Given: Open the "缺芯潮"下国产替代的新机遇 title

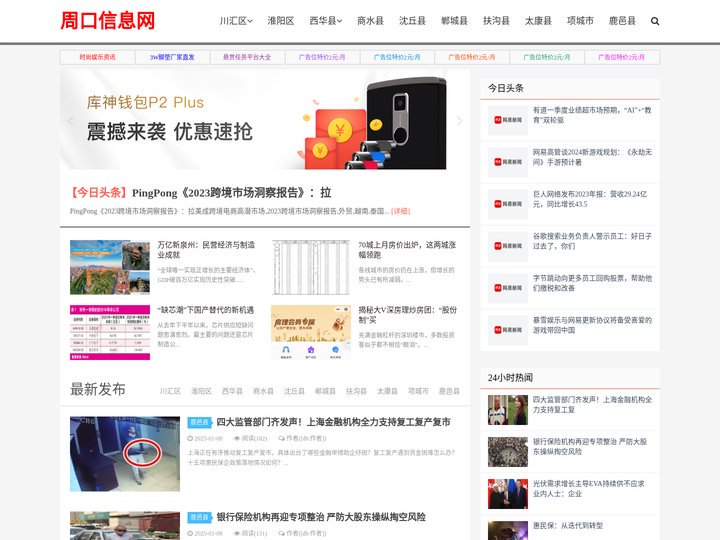Looking at the screenshot, I should tap(206, 310).
